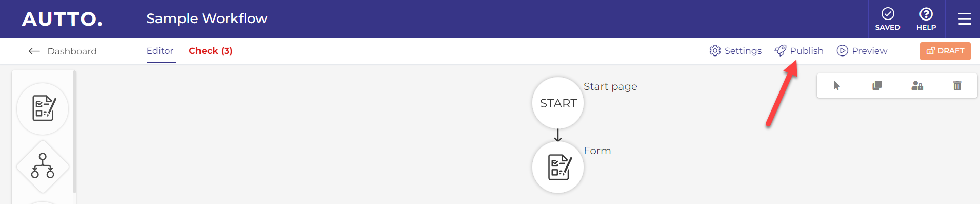Publish the workflow
Image resolution: width=980 pixels, height=204 pixels.
pyautogui.click(x=799, y=51)
